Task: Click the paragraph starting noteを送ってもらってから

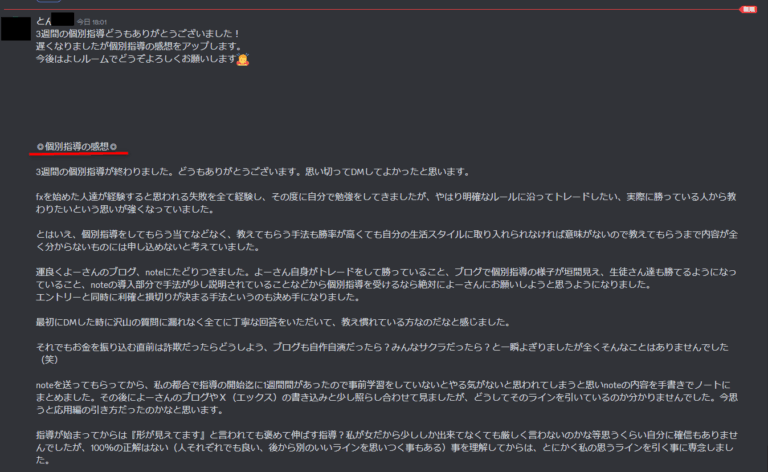Action: [386, 397]
